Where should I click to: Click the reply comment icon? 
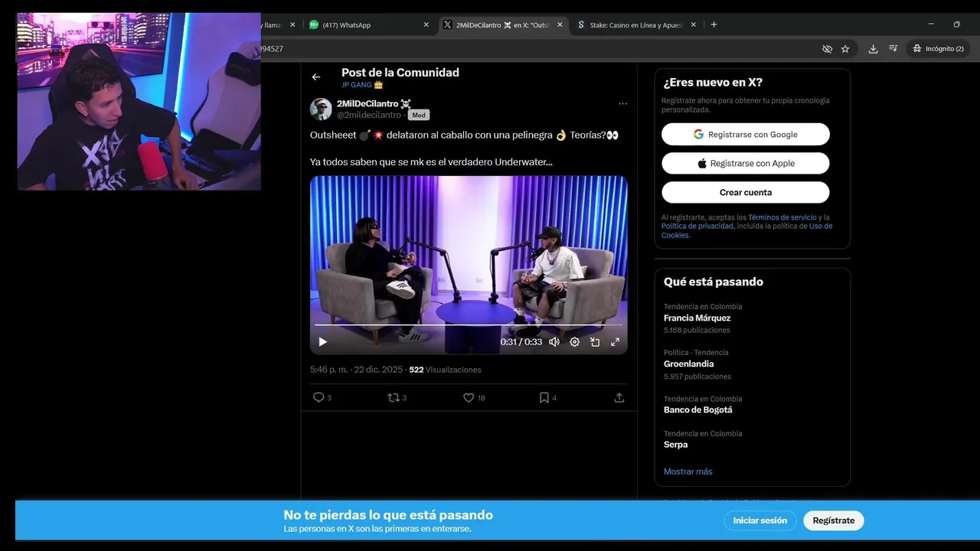[x=318, y=398]
